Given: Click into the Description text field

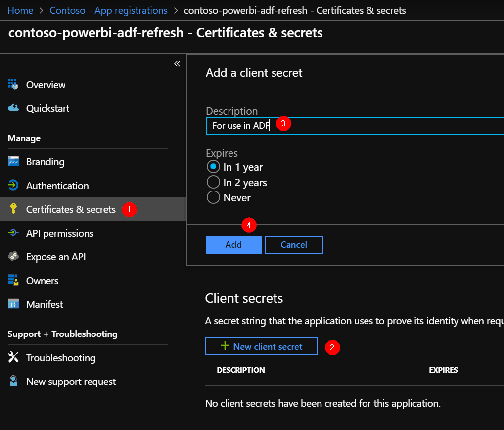Looking at the screenshot, I should pyautogui.click(x=355, y=126).
